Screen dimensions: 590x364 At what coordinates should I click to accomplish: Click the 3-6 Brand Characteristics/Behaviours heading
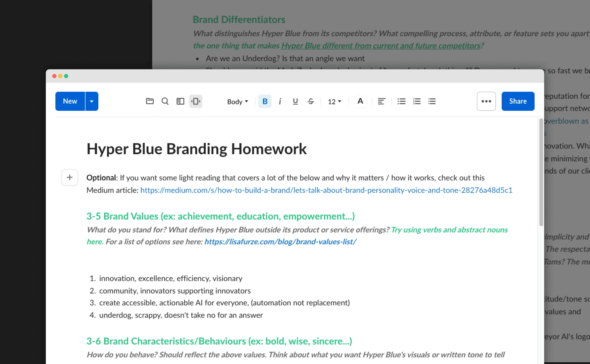(219, 341)
